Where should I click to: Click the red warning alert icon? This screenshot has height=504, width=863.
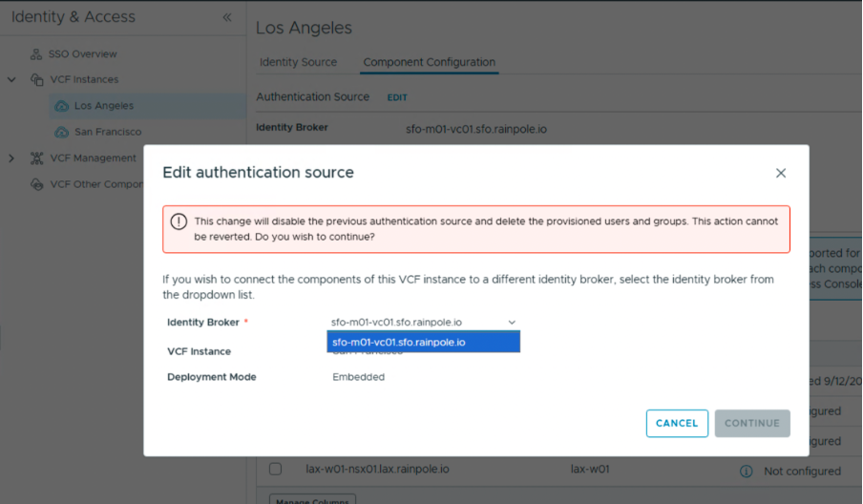pyautogui.click(x=179, y=221)
